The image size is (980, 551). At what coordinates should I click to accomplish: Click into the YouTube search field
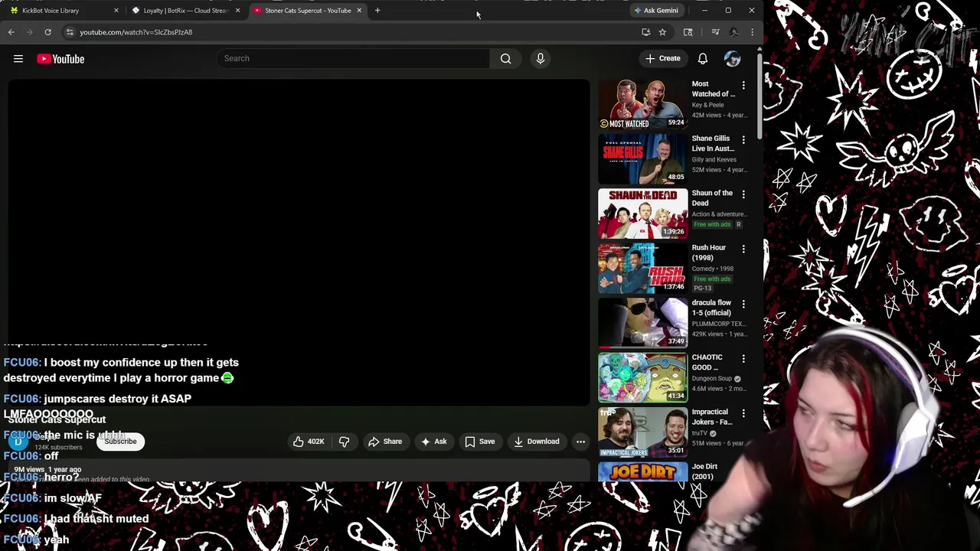coord(352,58)
